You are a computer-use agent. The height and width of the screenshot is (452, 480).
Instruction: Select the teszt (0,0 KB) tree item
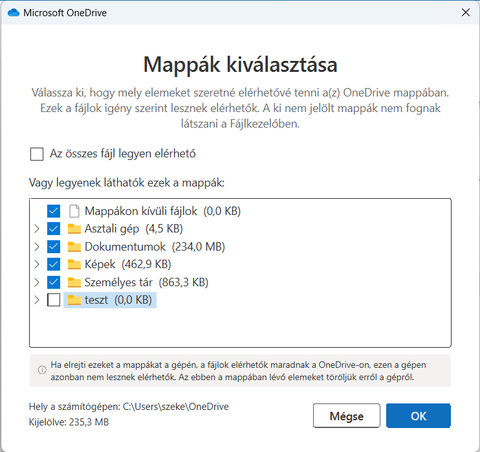click(x=110, y=300)
